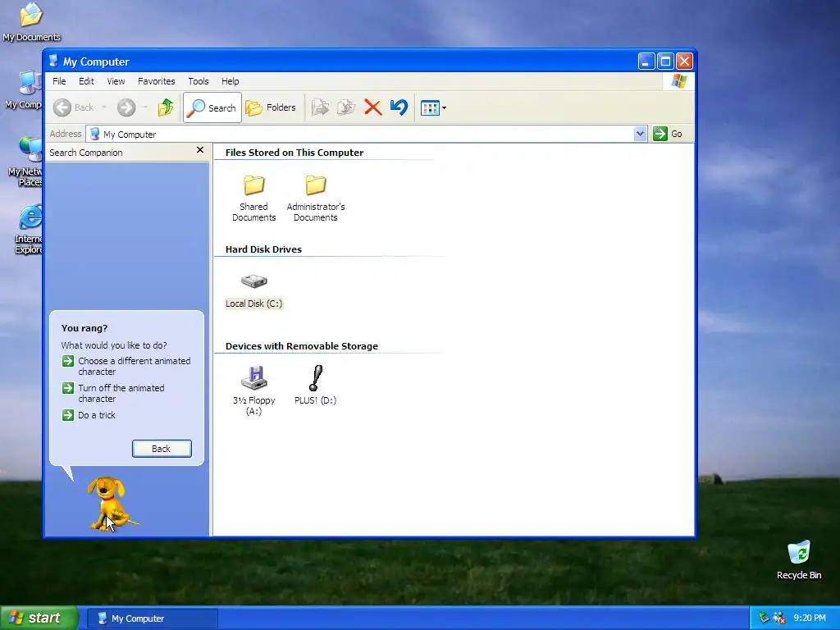The height and width of the screenshot is (630, 840).
Task: Go up one folder level
Action: pos(166,107)
